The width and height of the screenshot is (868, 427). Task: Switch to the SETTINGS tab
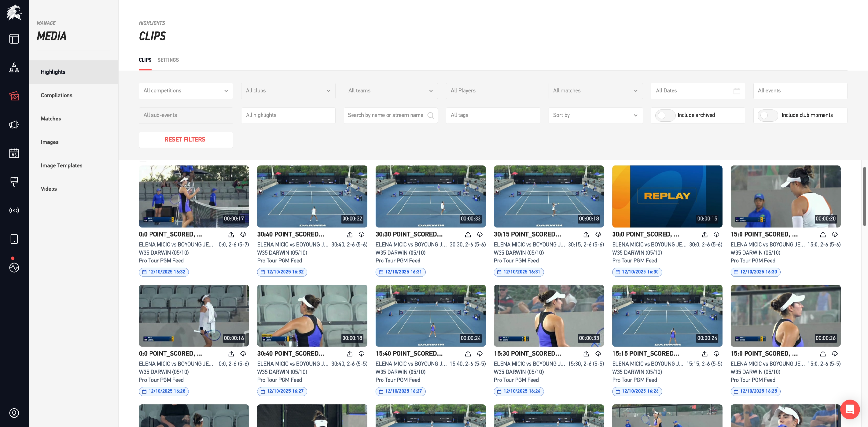(168, 60)
